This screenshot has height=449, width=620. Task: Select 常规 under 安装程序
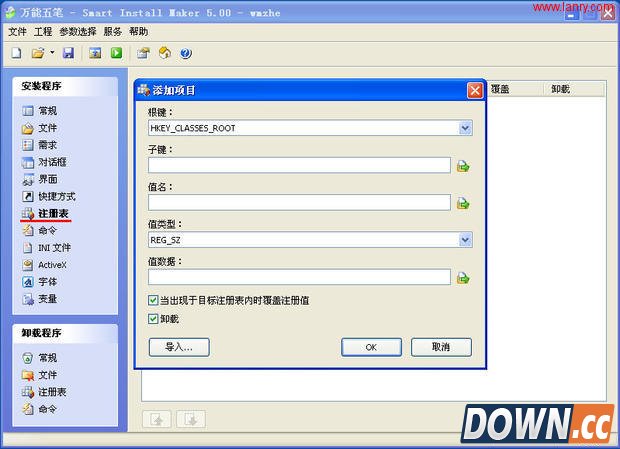40,111
